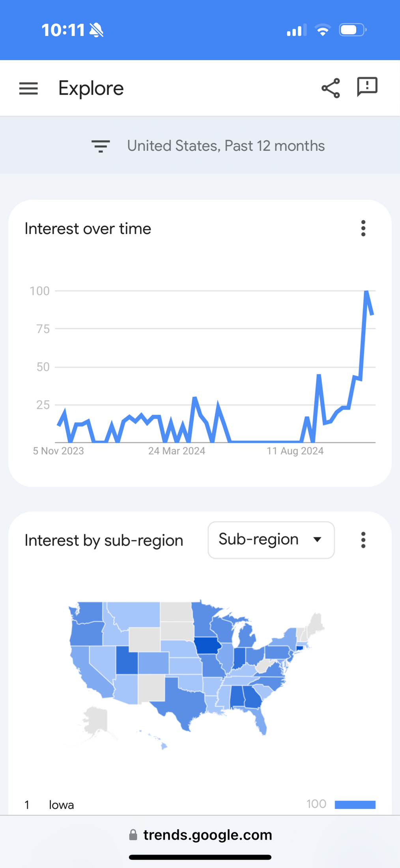The height and width of the screenshot is (868, 400).
Task: Click the Explore page title
Action: tap(91, 88)
